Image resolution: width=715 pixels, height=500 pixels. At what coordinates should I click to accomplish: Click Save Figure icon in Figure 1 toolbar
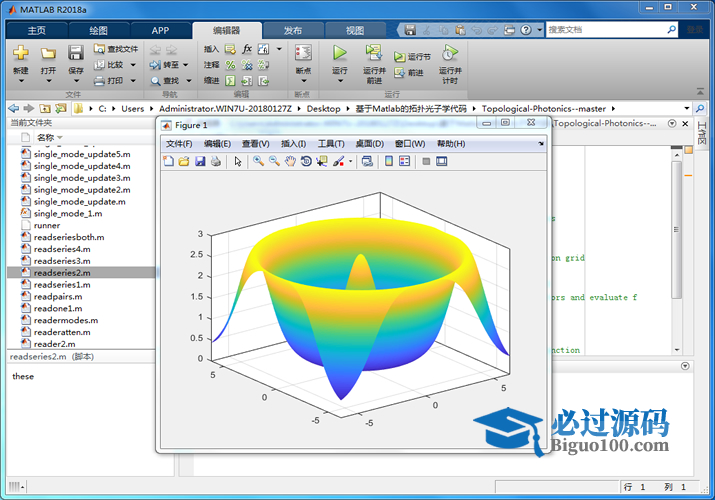click(200, 161)
